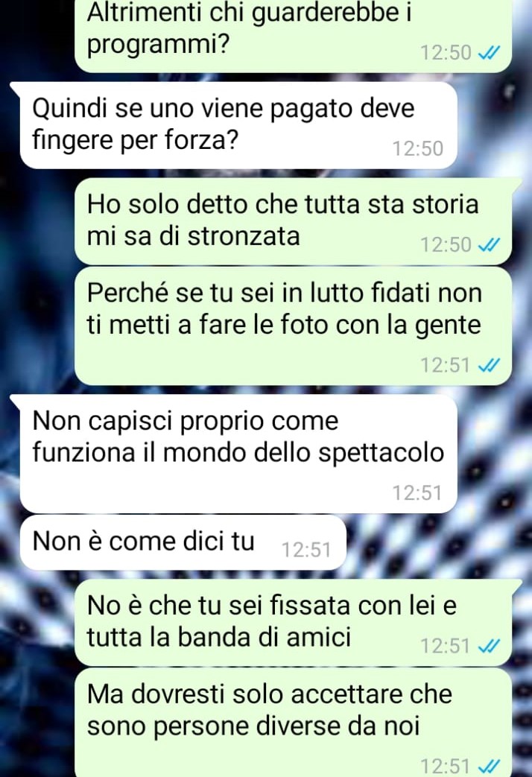Screen dimensions: 532x777
Task: Tap the 12:51 timestamp under 'foto con la gente'
Action: pos(446,366)
